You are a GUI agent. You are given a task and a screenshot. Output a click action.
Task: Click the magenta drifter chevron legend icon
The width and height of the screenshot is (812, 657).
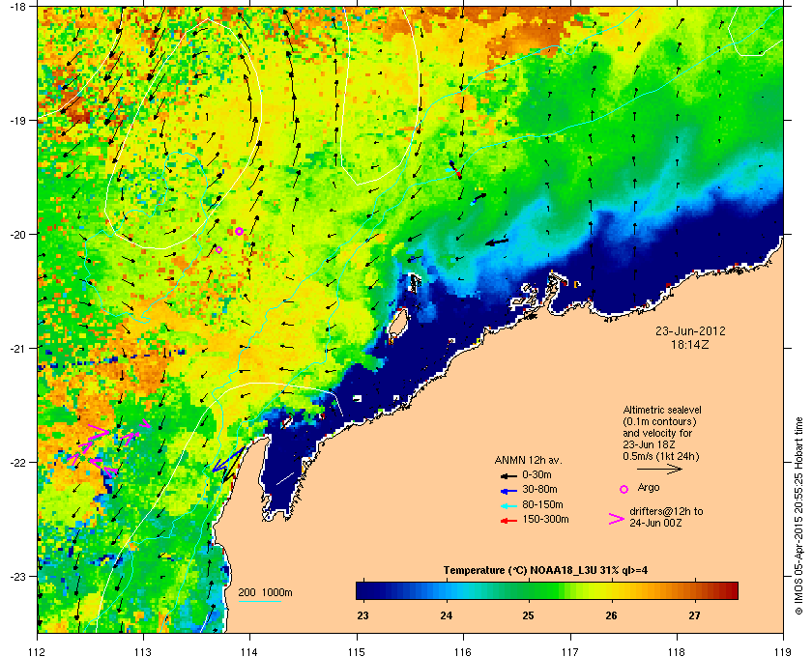(617, 519)
